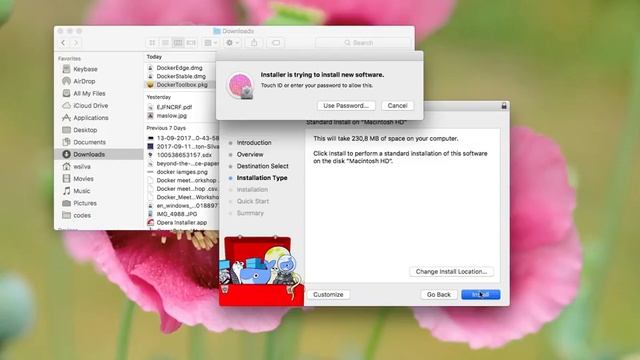Select DockerStable.dmg file
The height and width of the screenshot is (360, 640).
point(181,76)
